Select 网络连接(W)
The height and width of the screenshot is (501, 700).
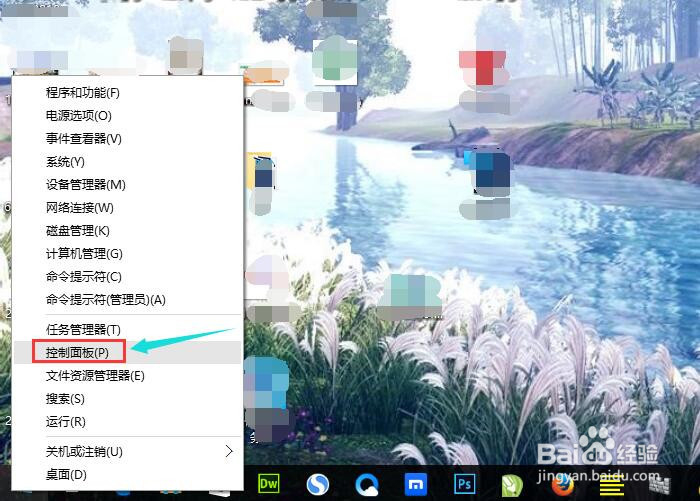point(128,208)
